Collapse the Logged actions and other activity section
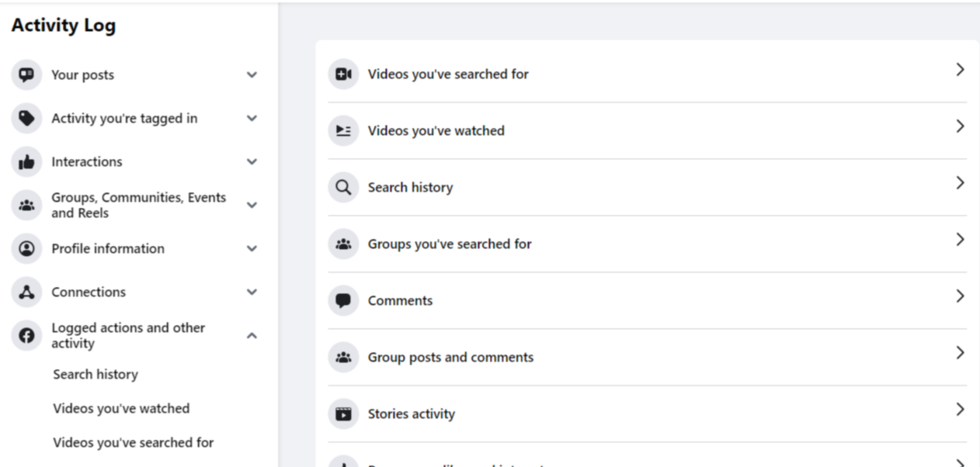 pyautogui.click(x=252, y=336)
